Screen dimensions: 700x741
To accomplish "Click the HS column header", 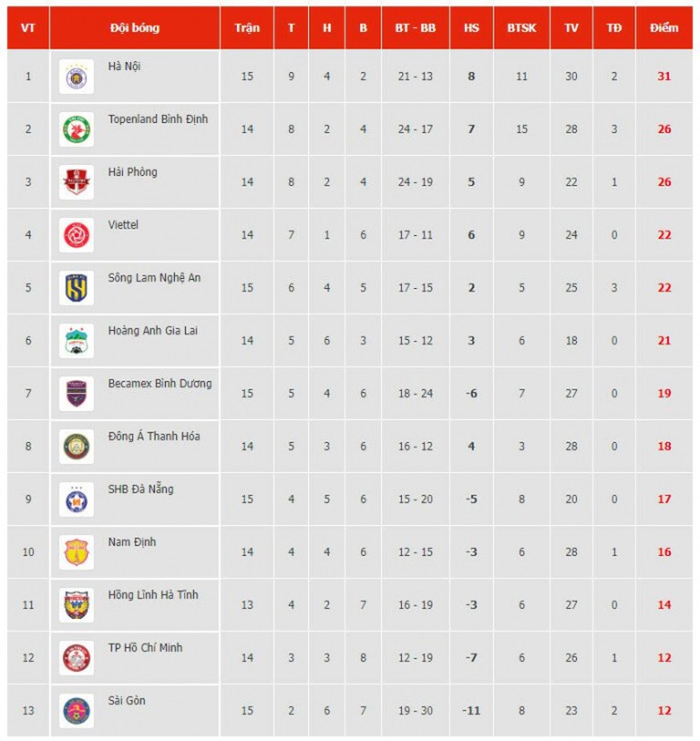I will (x=471, y=28).
